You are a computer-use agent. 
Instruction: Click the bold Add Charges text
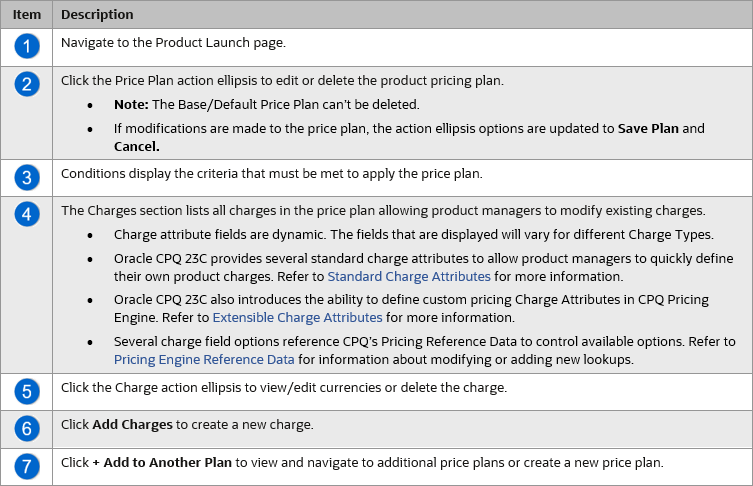[132, 425]
